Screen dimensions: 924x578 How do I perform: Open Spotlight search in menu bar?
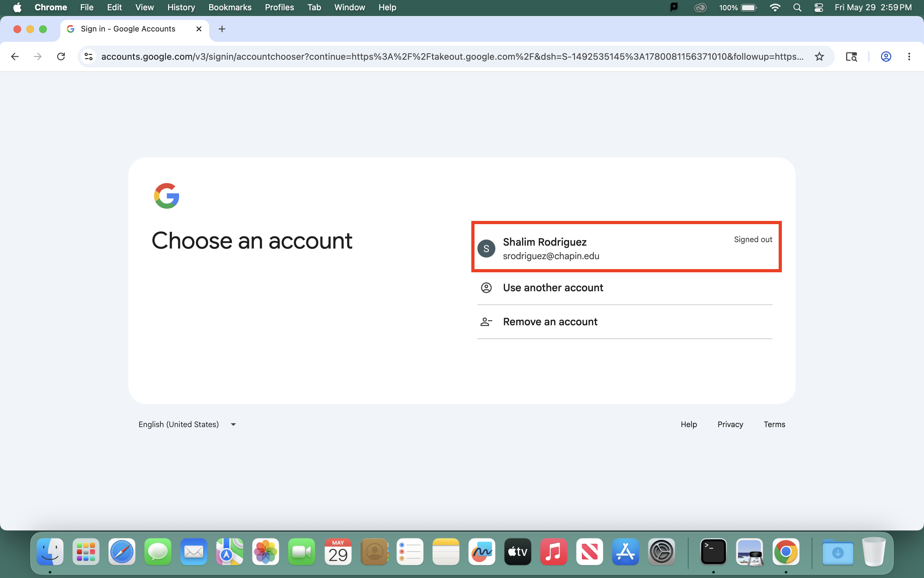click(x=797, y=7)
